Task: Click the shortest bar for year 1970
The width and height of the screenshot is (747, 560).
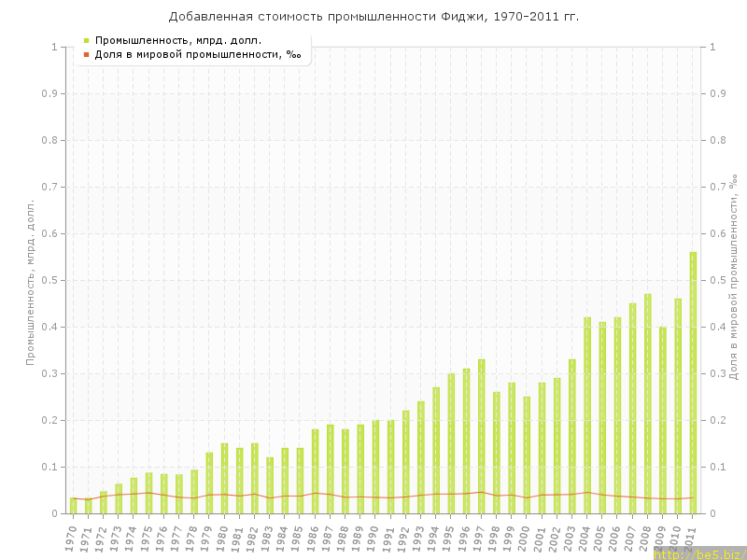Action: tap(73, 505)
